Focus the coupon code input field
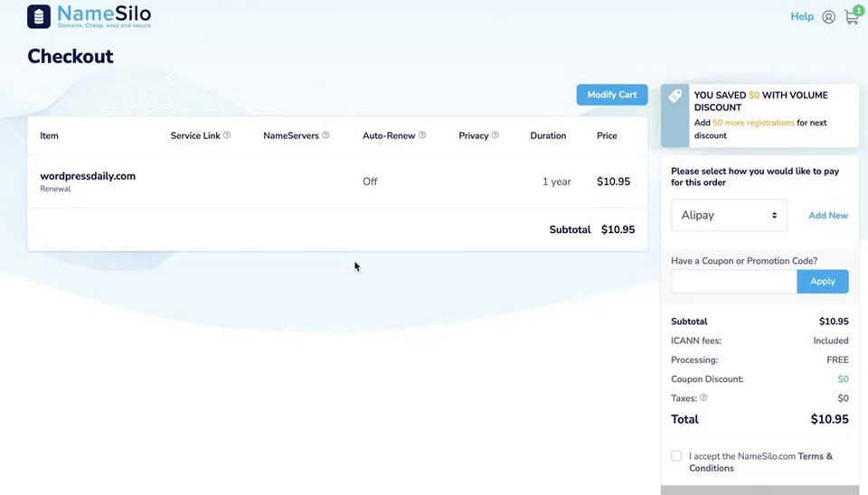868x495 pixels. tap(734, 282)
